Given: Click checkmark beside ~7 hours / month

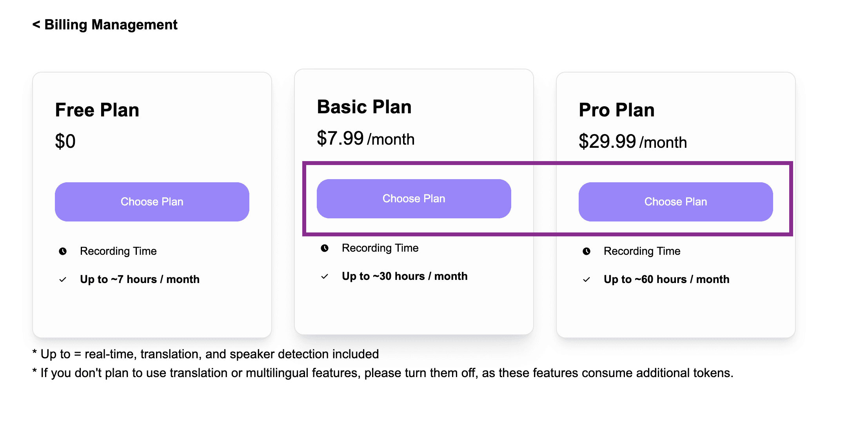Looking at the screenshot, I should click(x=63, y=279).
